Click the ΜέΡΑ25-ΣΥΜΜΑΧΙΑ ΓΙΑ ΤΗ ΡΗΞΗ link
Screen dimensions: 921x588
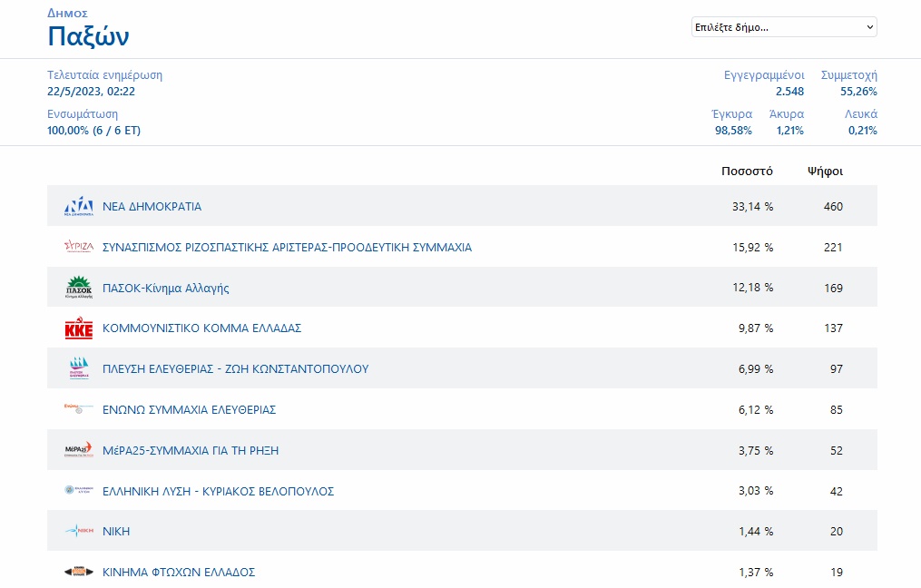click(191, 450)
